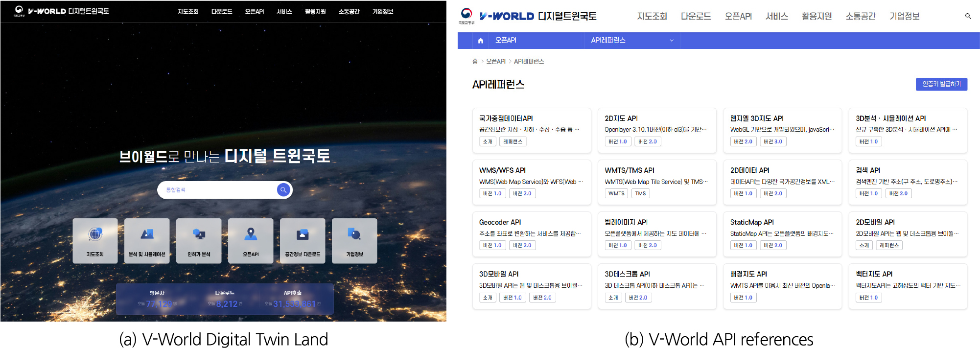Select the WMTS tag under WMTS/TMS API

point(616,193)
